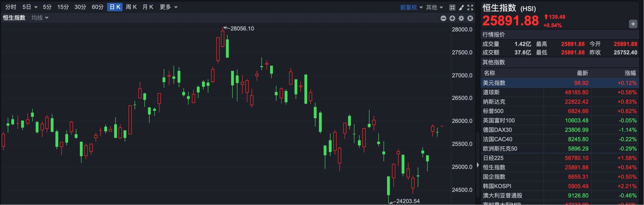This screenshot has height=205, width=644.
Task: Close the chart panel with X icon
Action: coord(470,18)
